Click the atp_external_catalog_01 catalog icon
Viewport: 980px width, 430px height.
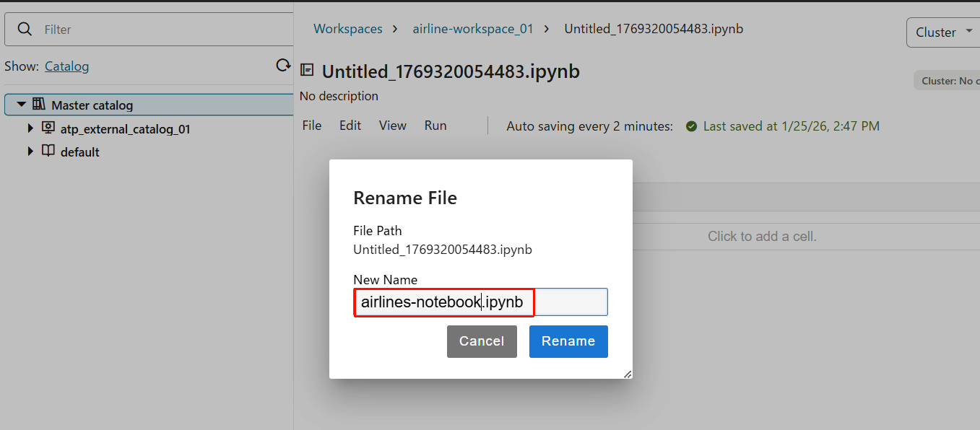click(48, 128)
